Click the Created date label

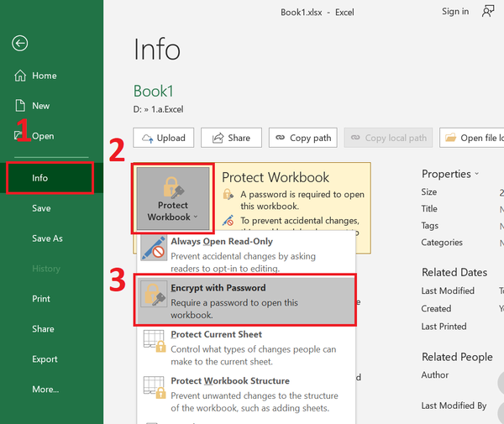[436, 309]
